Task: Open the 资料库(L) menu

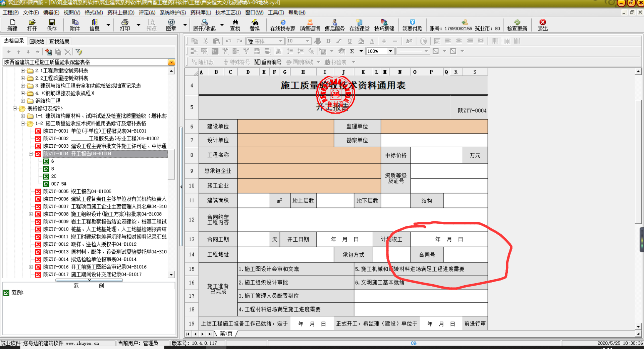Action: tap(201, 12)
